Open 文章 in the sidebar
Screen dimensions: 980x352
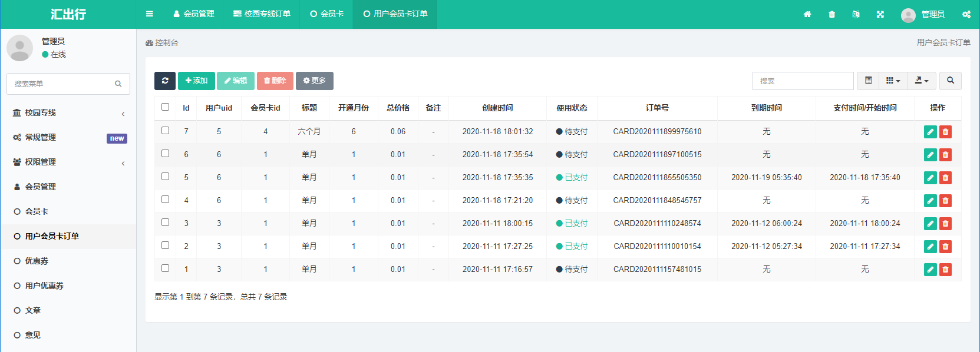pyautogui.click(x=68, y=310)
